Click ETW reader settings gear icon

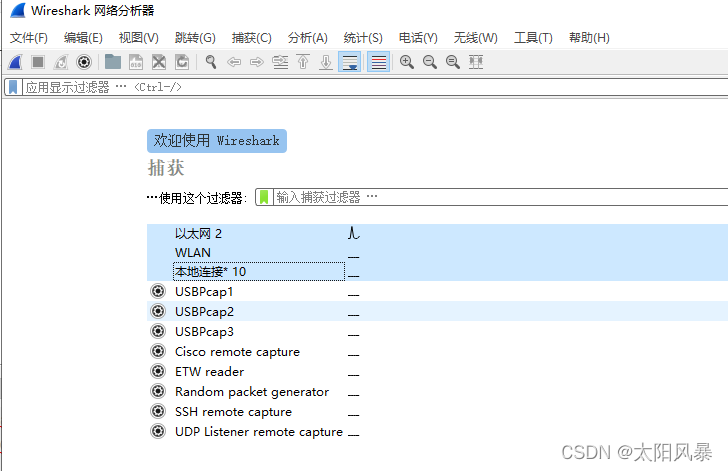pyautogui.click(x=158, y=371)
